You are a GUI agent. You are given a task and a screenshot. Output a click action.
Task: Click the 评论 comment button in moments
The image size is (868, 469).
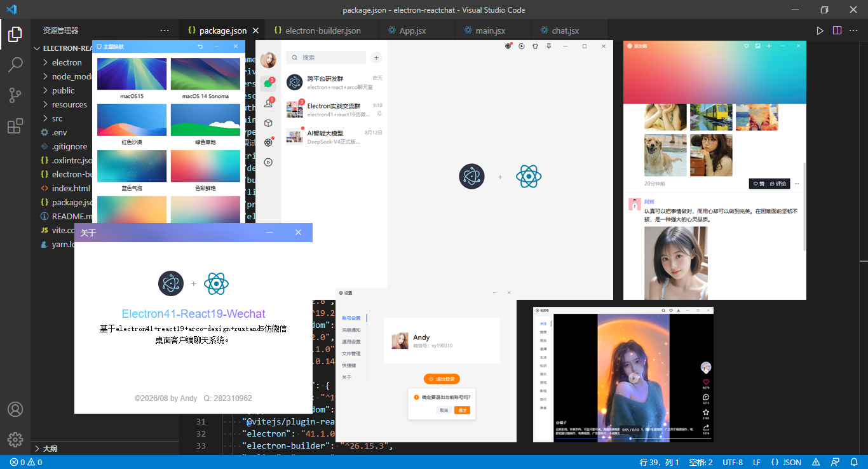(778, 184)
